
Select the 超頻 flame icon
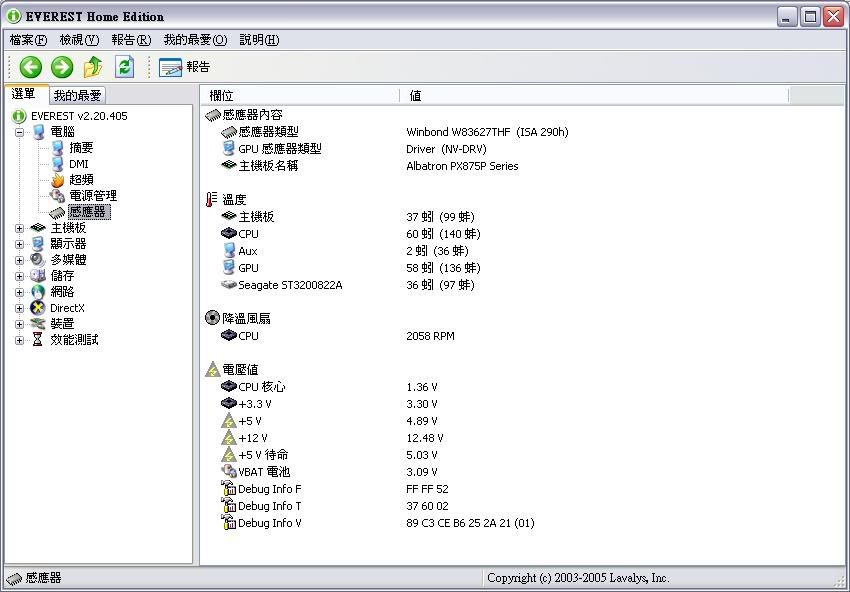coord(57,179)
